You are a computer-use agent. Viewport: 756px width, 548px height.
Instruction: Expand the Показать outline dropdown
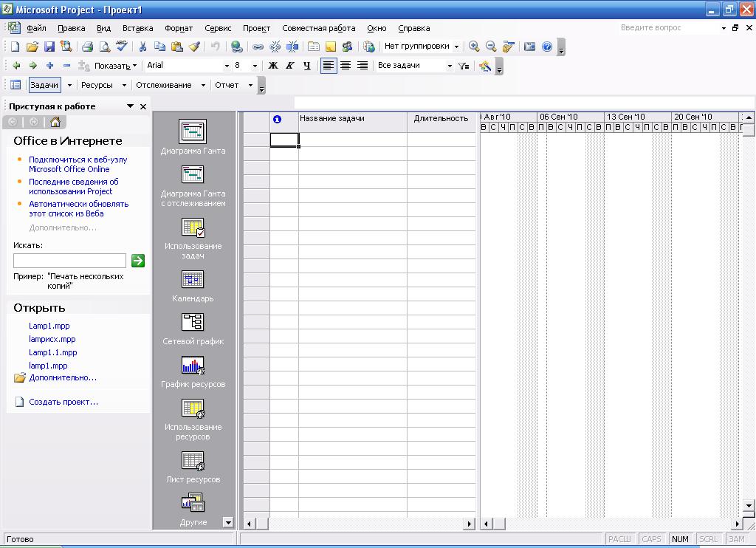point(134,66)
